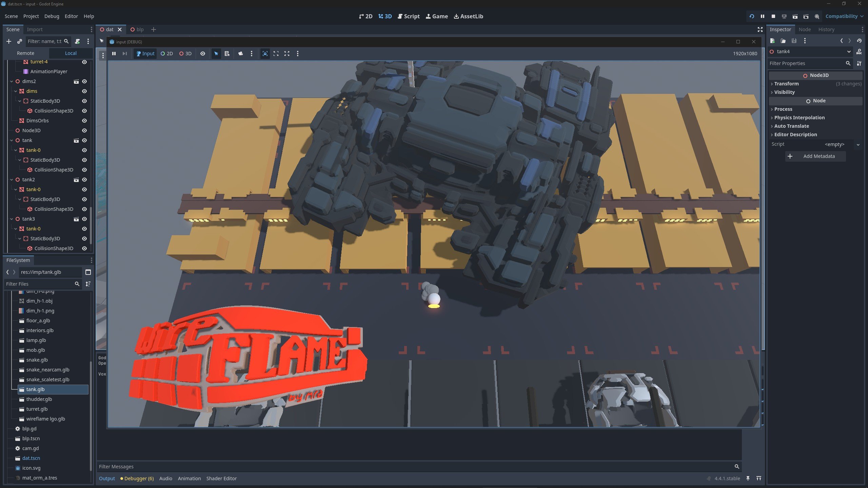
Task: Click the Filter Properties search field
Action: (x=810, y=63)
